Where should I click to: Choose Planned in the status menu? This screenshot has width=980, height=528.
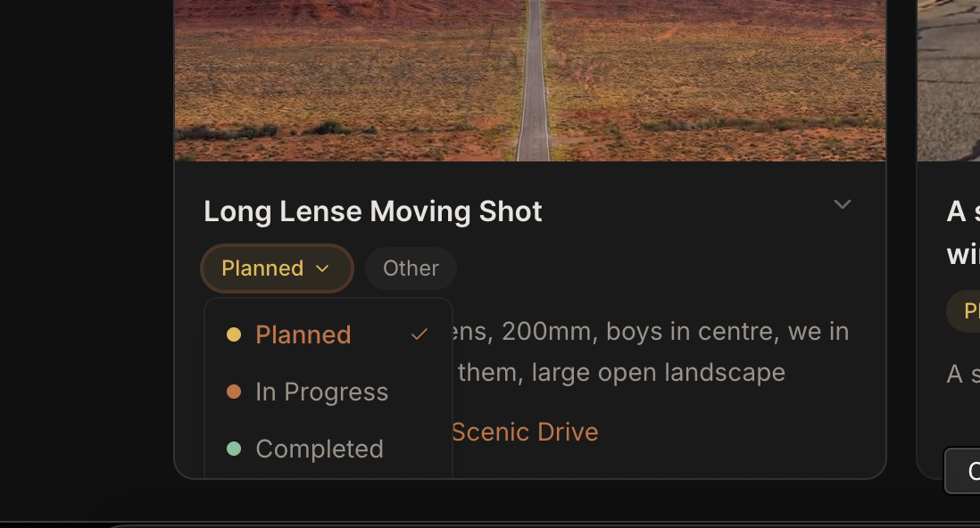(x=303, y=334)
